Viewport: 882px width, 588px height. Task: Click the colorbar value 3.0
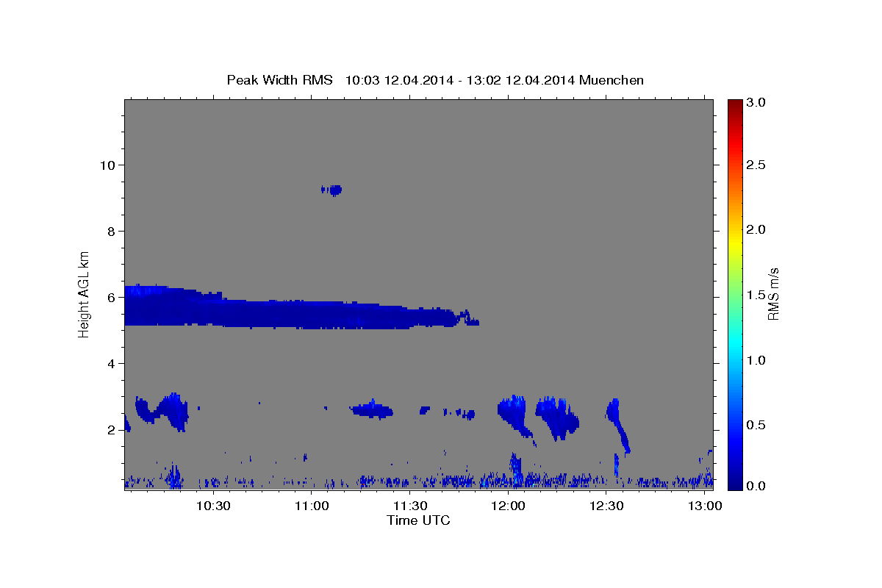tap(757, 102)
